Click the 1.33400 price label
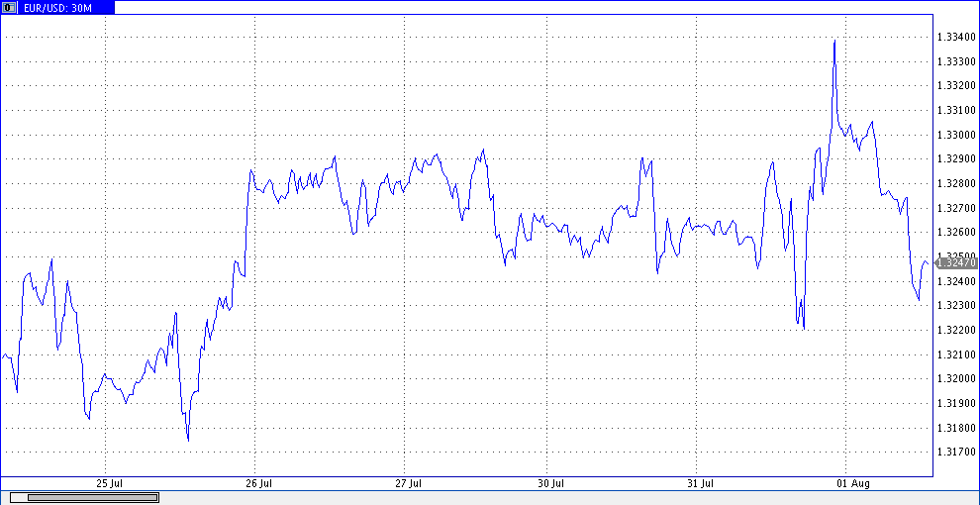Viewport: 980px width, 505px height. pos(956,38)
